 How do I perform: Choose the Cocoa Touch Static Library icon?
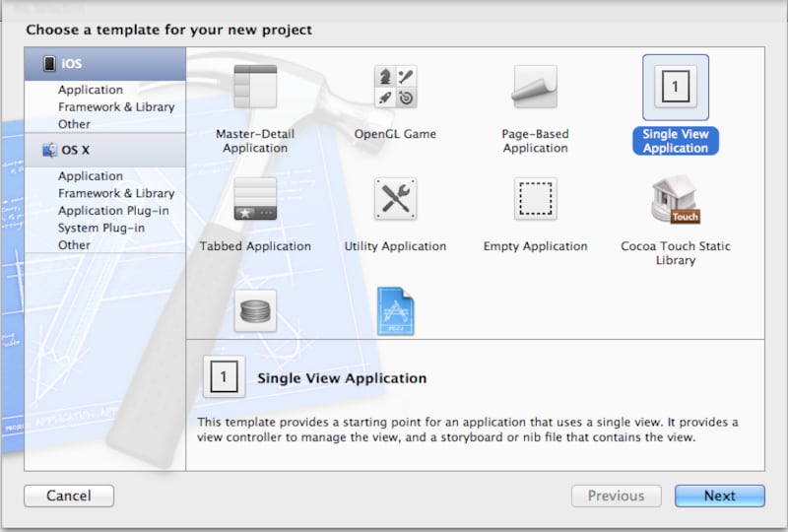[675, 200]
